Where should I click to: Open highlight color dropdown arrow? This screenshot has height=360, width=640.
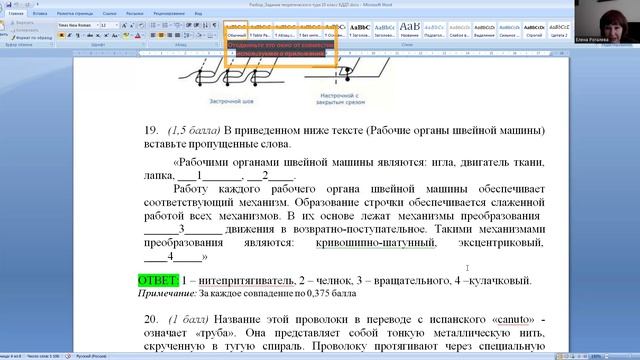point(131,36)
